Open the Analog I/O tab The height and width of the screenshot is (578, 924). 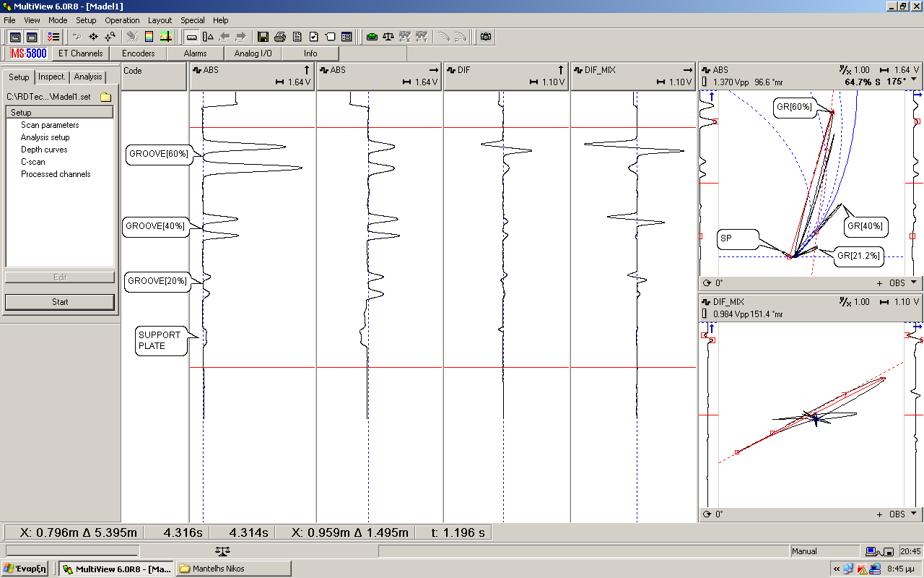point(253,53)
